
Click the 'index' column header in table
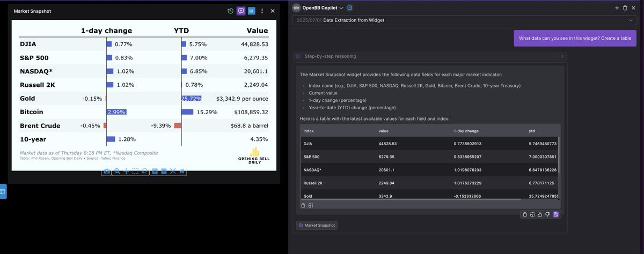[x=309, y=131]
